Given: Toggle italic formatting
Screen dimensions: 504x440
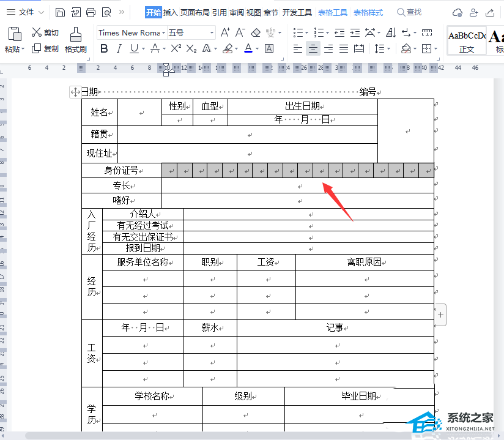Looking at the screenshot, I should [119, 48].
